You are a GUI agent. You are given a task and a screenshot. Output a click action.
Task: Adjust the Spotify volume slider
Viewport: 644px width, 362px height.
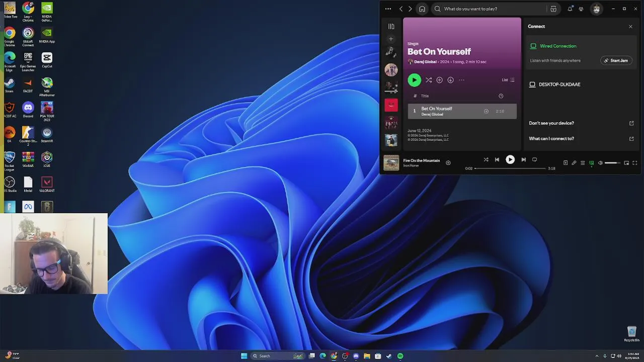pyautogui.click(x=613, y=163)
